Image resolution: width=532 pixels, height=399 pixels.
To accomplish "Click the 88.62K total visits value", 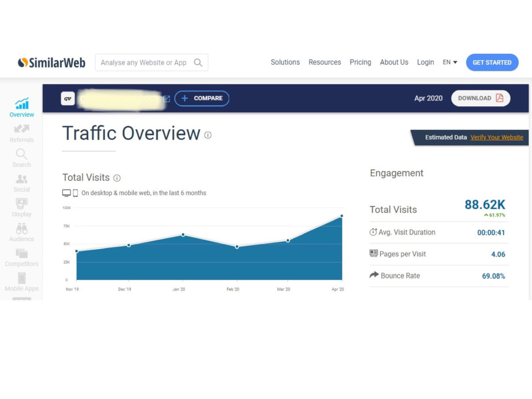I will click(485, 205).
